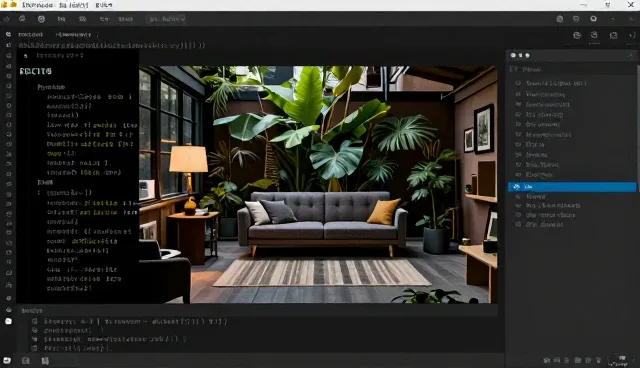
Task: Click the white filled circle icon in left sidebar bottom
Action: [8, 321]
